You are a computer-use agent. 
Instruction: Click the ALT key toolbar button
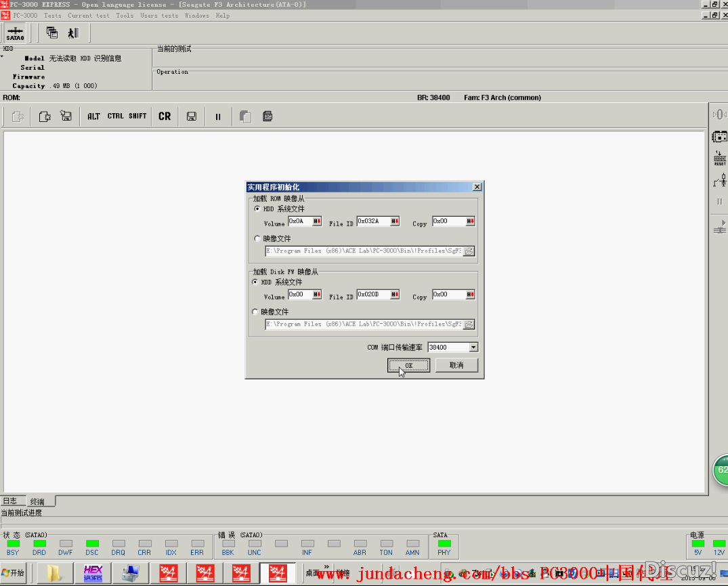93,117
